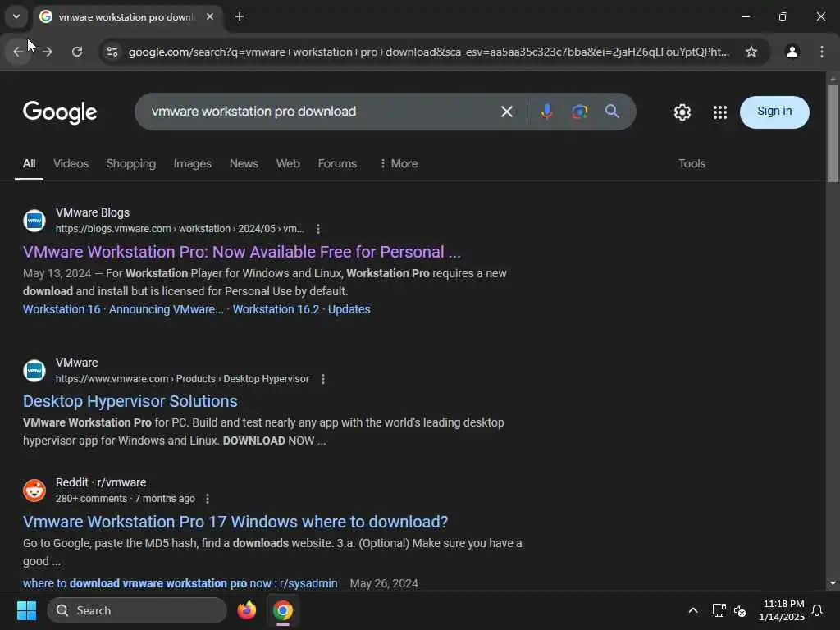Viewport: 840px width, 630px height.
Task: Switch to Forums results tab
Action: 337,164
